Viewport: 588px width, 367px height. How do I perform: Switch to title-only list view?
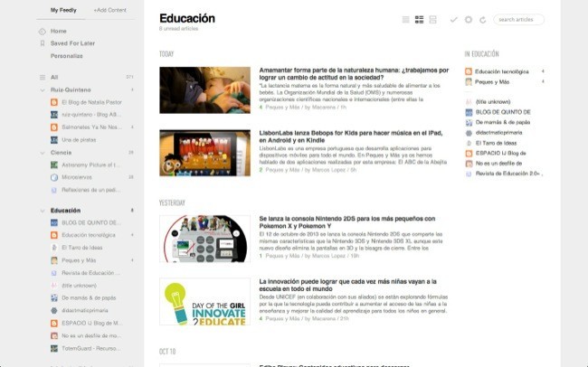click(405, 19)
